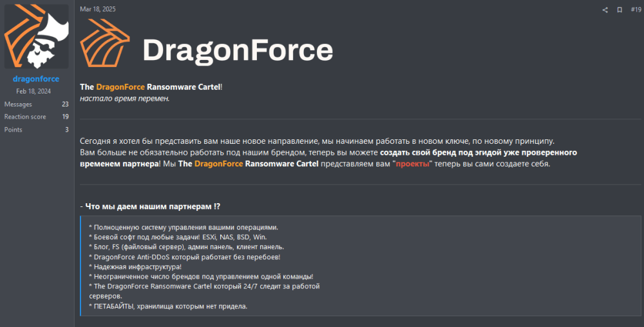644x327 pixels.
Task: Open the dragonforce user avatar
Action: [x=37, y=36]
